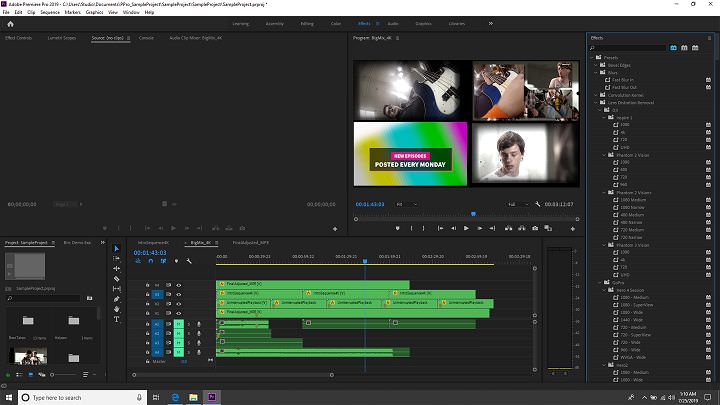This screenshot has height=405, width=720.
Task: Select the Razor tool
Action: (x=117, y=279)
